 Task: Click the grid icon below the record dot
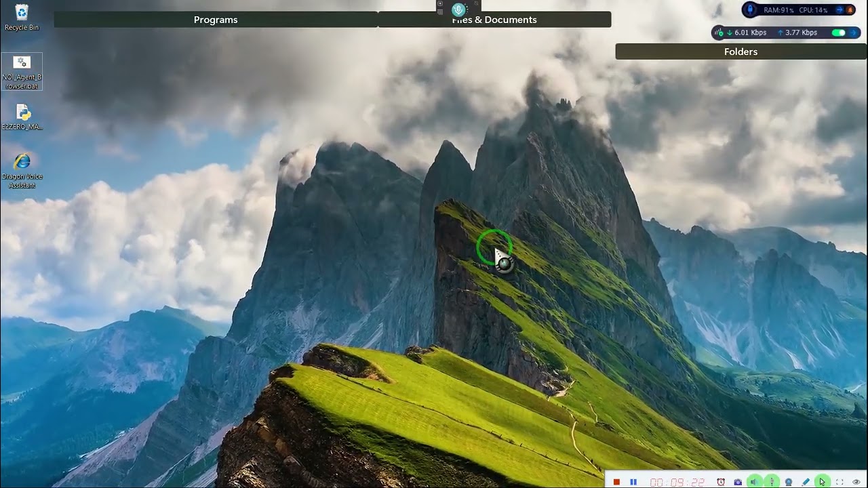(x=440, y=12)
